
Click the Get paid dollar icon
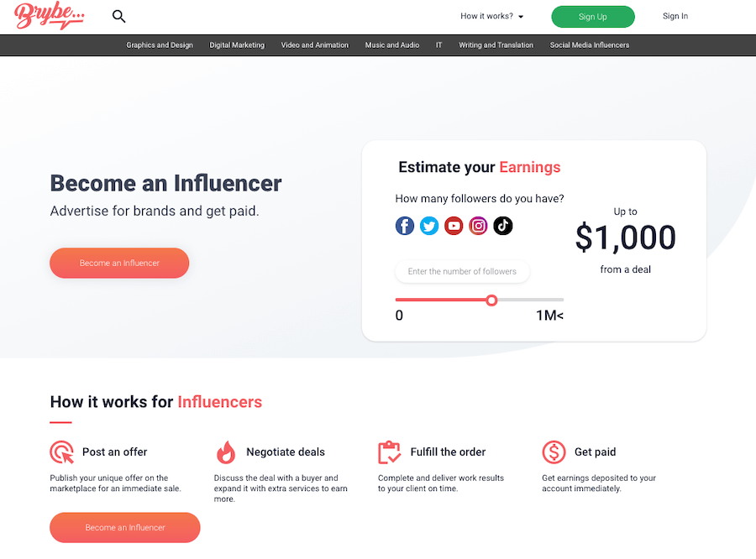click(554, 452)
